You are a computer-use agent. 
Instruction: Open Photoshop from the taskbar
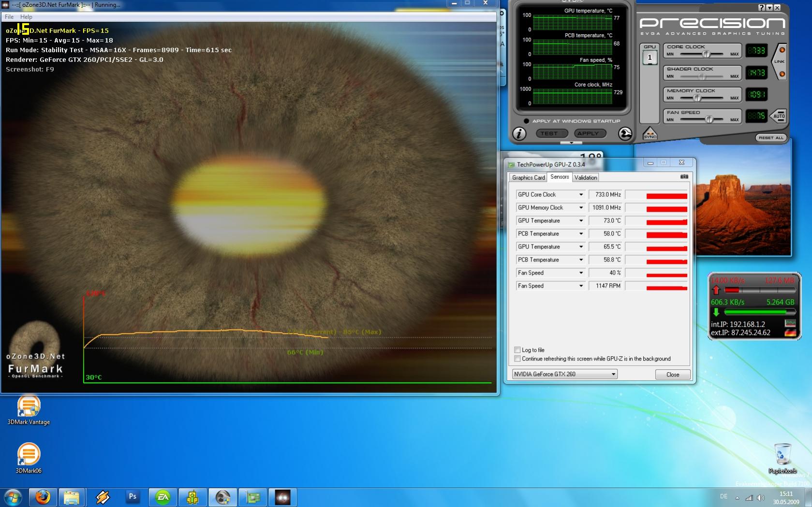[x=132, y=497]
